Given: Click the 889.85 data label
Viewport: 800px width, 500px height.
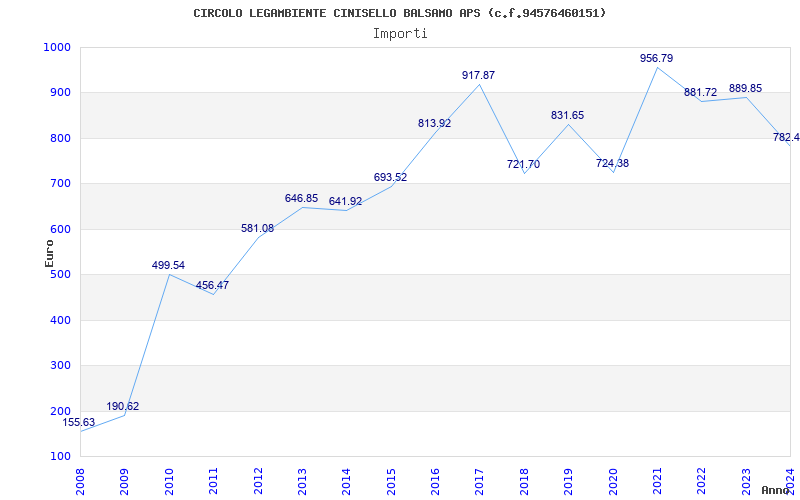Looking at the screenshot, I should click(x=745, y=88).
